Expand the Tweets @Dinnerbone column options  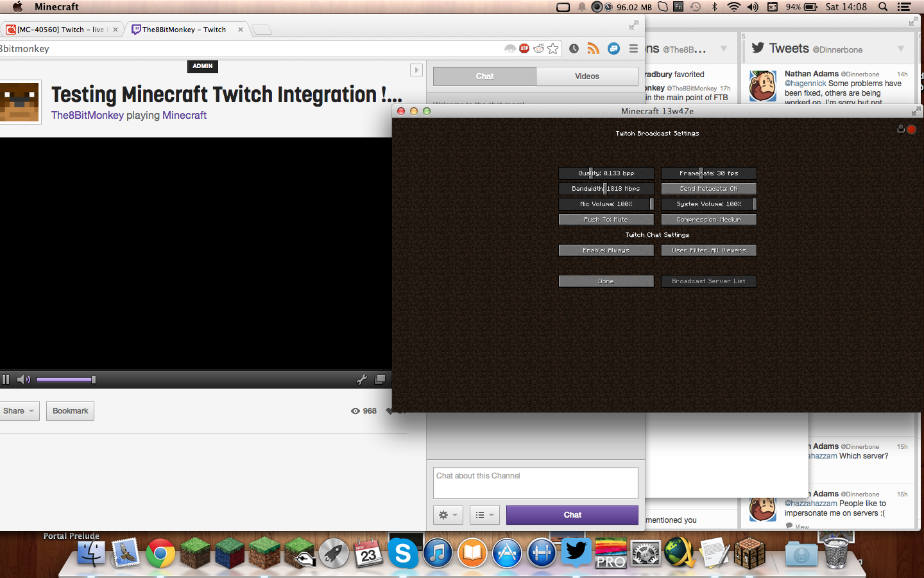[x=901, y=49]
